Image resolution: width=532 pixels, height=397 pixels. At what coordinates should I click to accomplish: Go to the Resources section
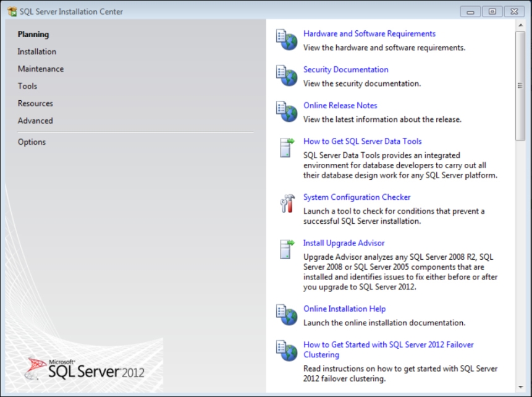click(x=35, y=104)
